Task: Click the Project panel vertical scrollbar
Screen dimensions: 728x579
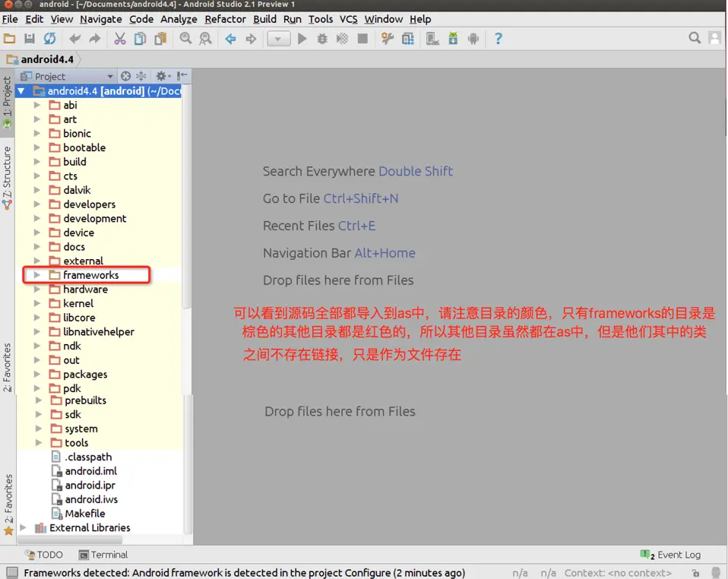Action: coord(187,198)
